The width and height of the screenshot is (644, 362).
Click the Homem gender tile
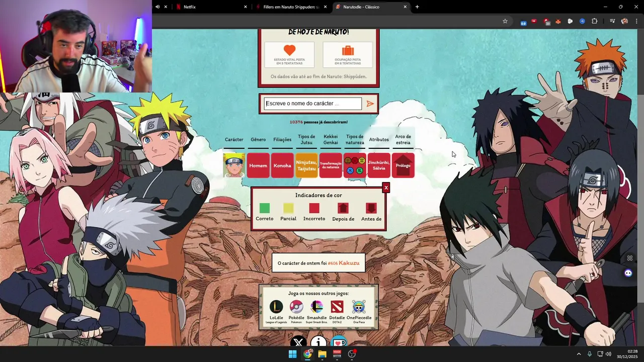[258, 165]
